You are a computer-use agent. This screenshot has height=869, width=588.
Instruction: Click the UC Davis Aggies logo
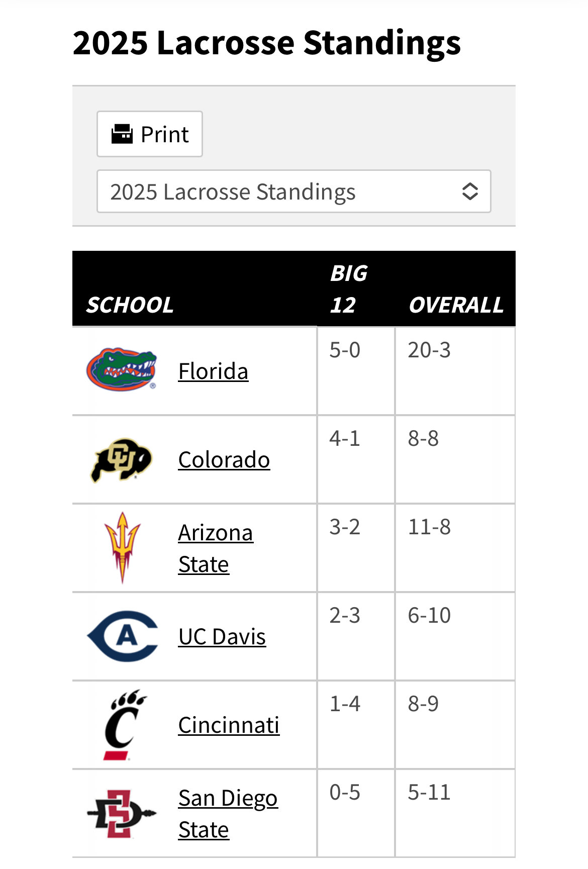pos(123,636)
